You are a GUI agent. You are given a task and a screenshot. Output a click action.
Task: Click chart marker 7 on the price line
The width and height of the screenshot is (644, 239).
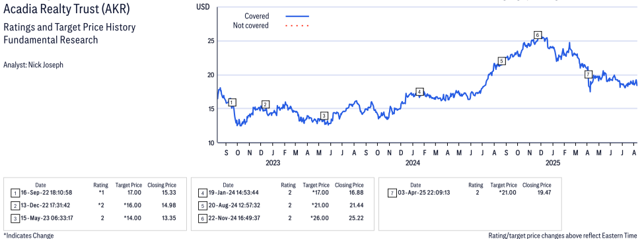click(x=589, y=75)
